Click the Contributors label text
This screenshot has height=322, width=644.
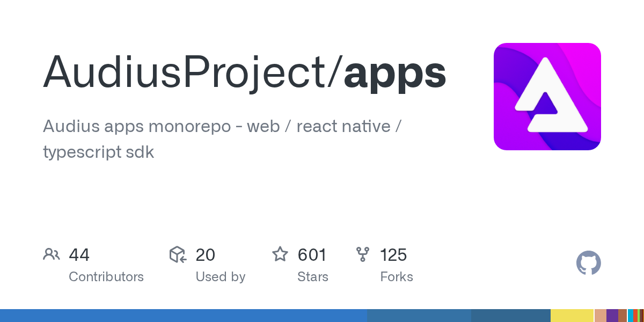pos(106,277)
